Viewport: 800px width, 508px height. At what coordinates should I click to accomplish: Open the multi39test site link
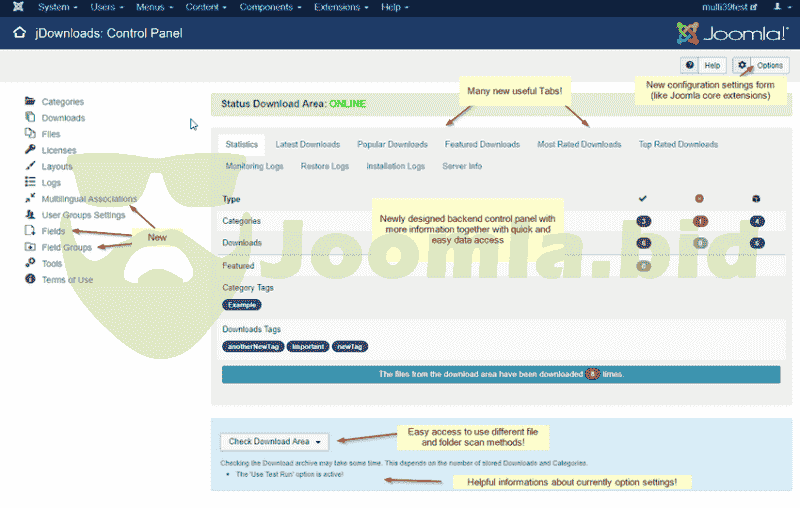click(726, 7)
